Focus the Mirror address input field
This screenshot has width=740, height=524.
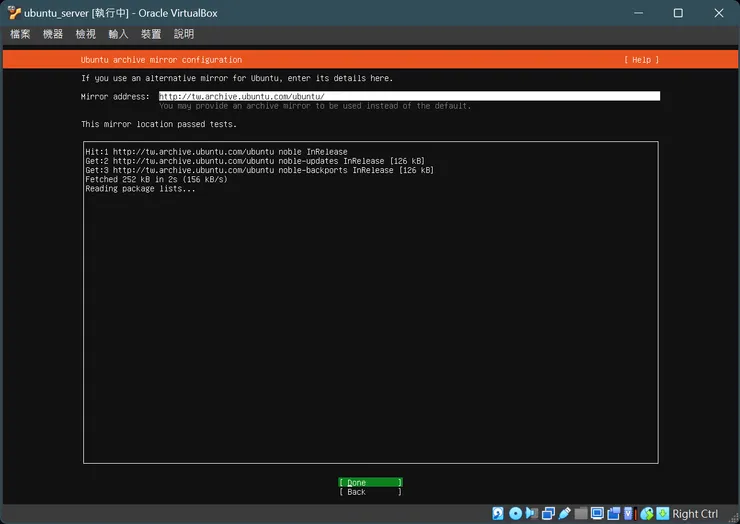click(409, 96)
